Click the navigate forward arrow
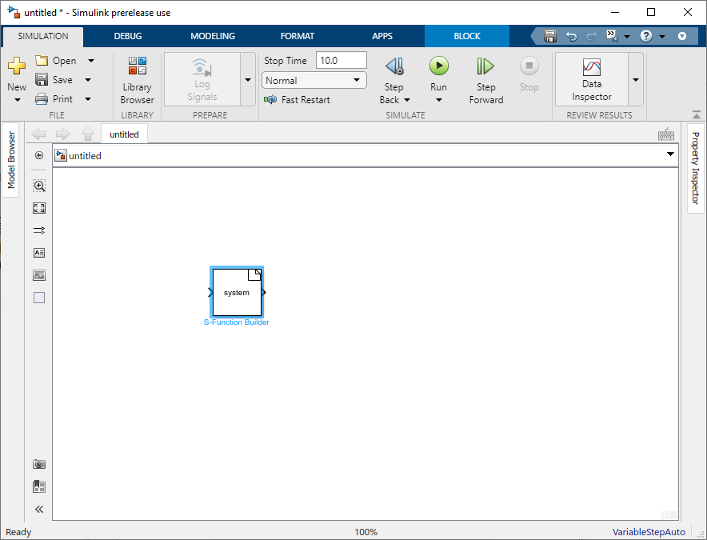 (x=63, y=134)
